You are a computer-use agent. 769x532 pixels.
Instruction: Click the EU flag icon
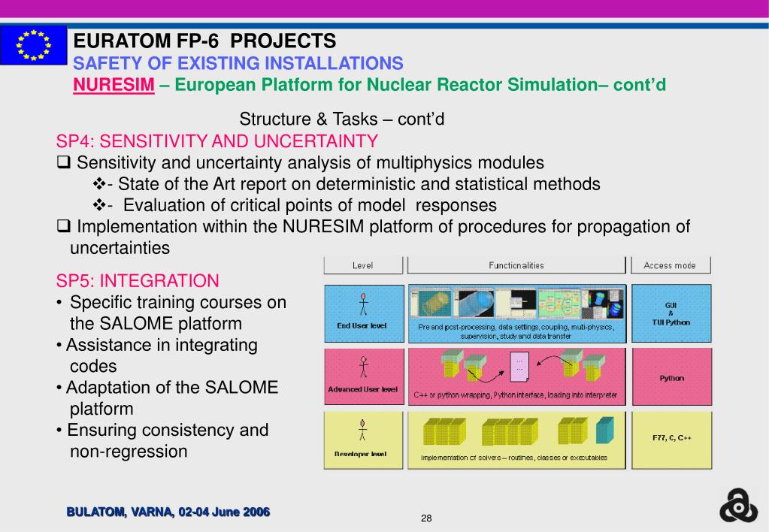(x=33, y=45)
